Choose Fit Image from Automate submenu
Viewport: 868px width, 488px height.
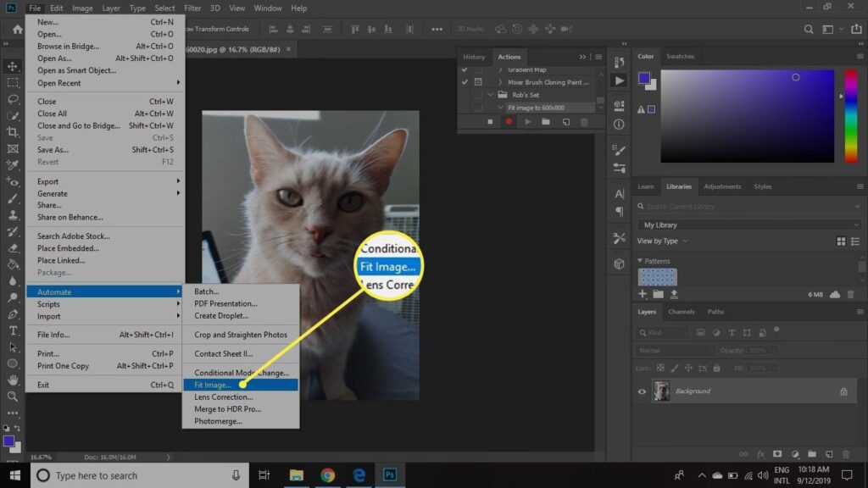tap(212, 385)
